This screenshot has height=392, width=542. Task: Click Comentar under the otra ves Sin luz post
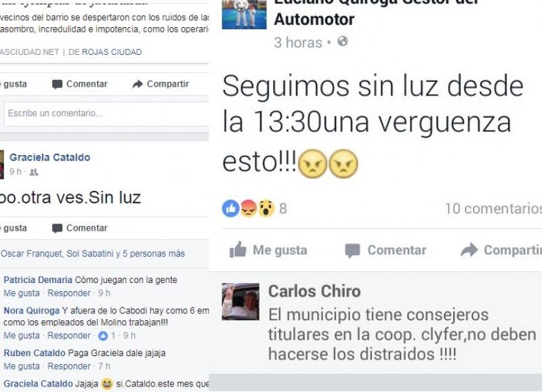[80, 228]
